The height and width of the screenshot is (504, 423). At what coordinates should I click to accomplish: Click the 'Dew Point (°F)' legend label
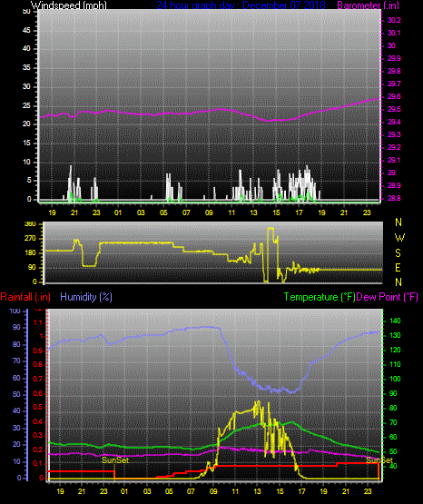pyautogui.click(x=387, y=297)
